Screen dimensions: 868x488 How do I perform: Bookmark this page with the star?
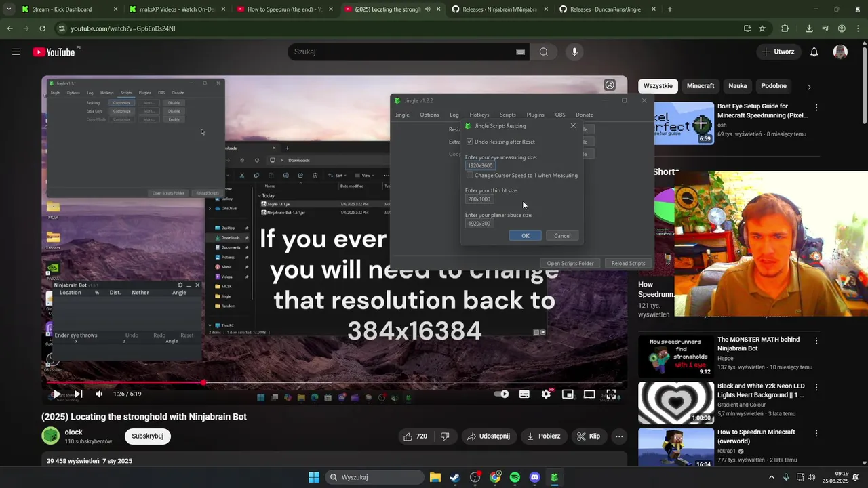pos(762,28)
